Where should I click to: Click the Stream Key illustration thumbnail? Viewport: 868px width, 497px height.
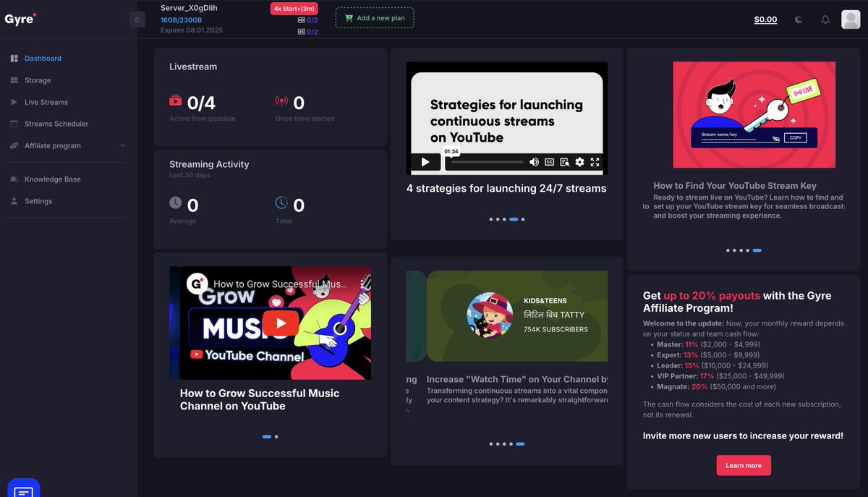point(754,114)
